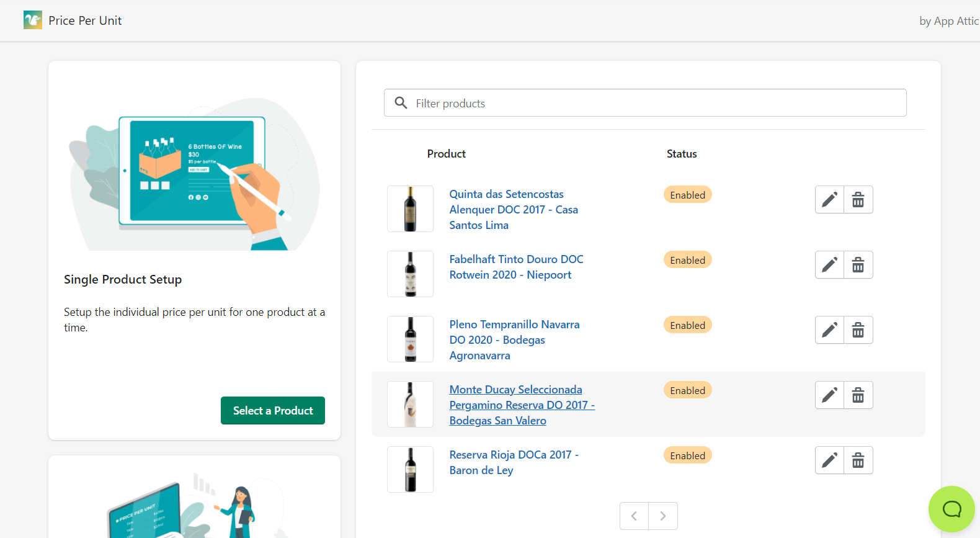
Task: Click the Monte Ducay bottle thumbnail
Action: pyautogui.click(x=410, y=405)
